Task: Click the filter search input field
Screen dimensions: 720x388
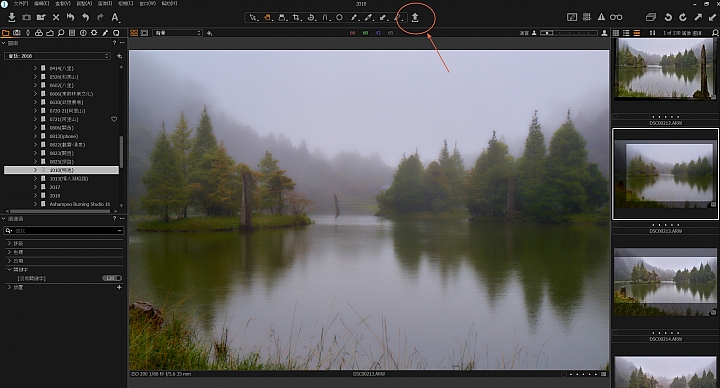Action: point(64,231)
